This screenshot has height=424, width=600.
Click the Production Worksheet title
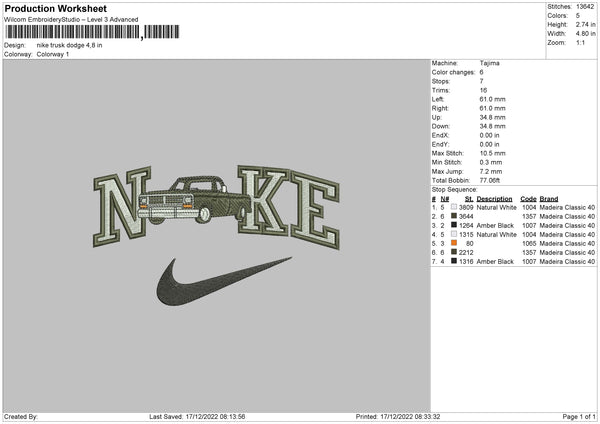point(55,8)
